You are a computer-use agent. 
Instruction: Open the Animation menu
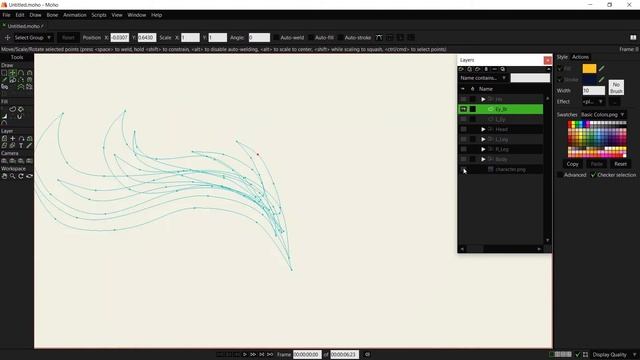pyautogui.click(x=75, y=15)
